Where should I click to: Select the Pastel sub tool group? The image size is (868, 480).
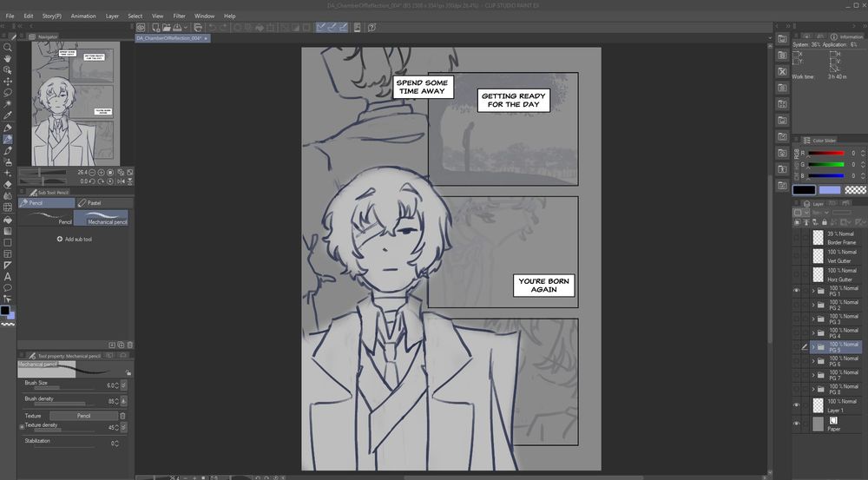point(104,203)
